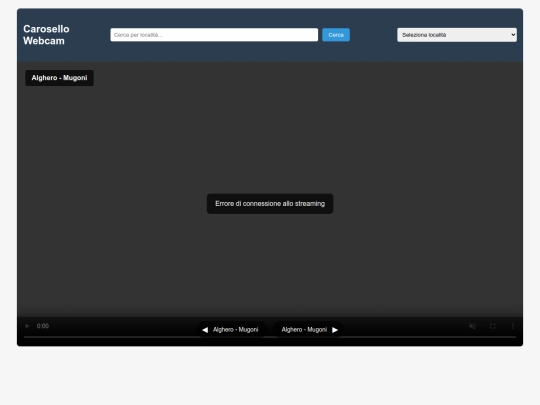Go to next webcam Alghero - Mugoni
The image size is (540, 405).
[309, 330]
